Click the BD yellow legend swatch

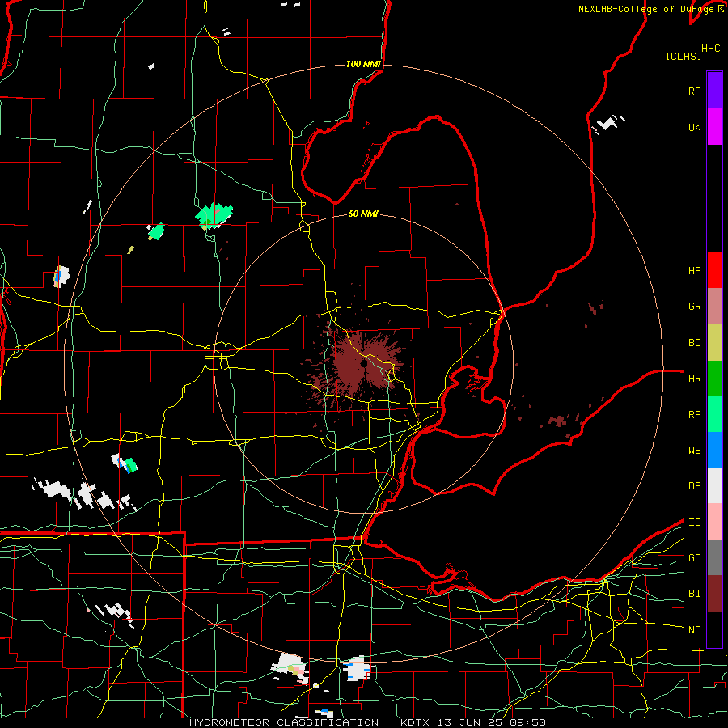click(x=714, y=343)
